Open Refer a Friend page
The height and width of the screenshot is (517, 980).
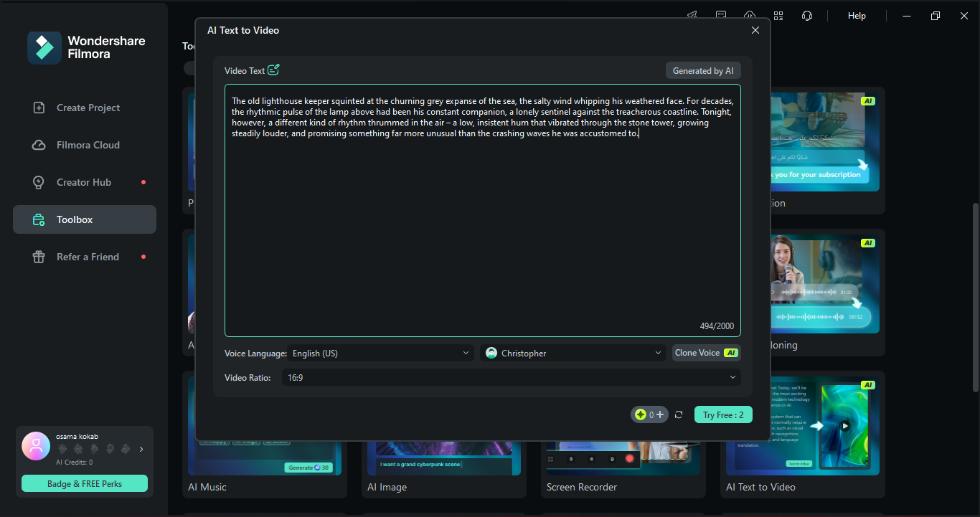pyautogui.click(x=85, y=257)
